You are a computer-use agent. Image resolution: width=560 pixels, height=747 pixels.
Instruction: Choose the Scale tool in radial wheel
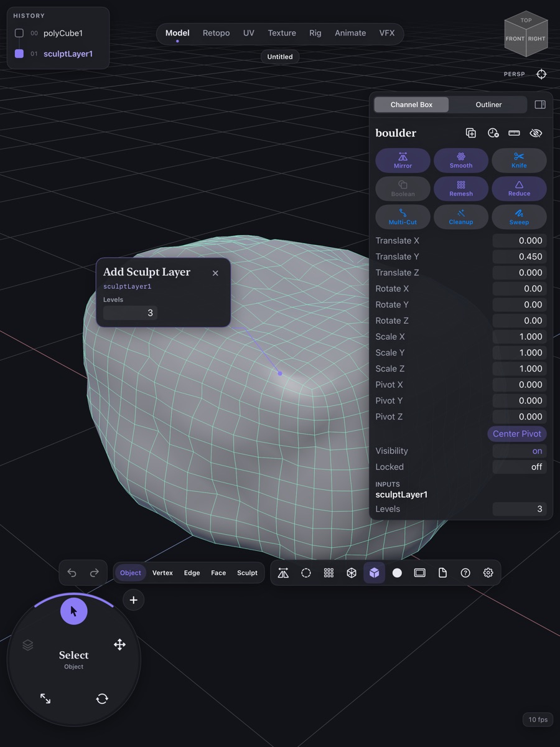pos(45,698)
